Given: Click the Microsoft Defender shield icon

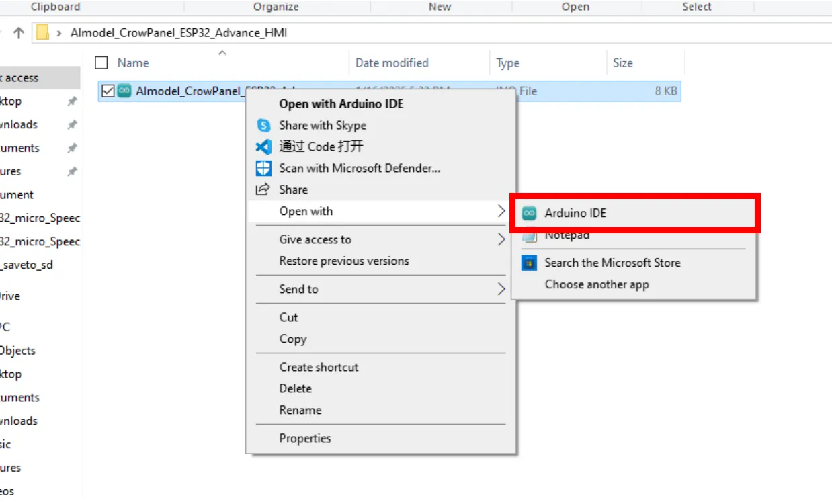Looking at the screenshot, I should coord(263,169).
